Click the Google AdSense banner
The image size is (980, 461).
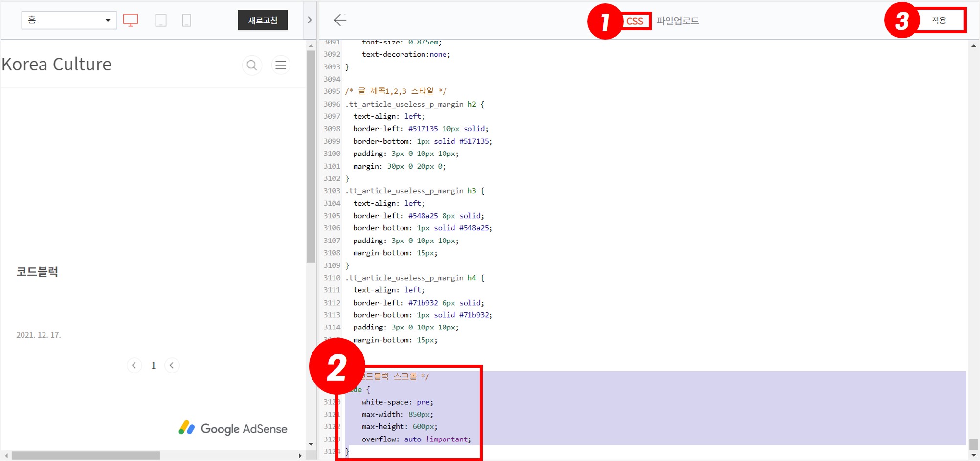click(233, 429)
